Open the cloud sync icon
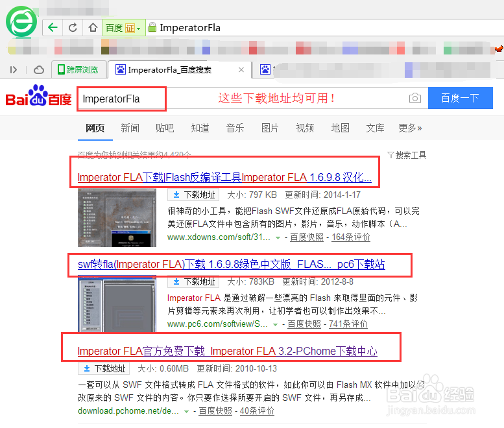This screenshot has height=428, width=504. (x=39, y=70)
